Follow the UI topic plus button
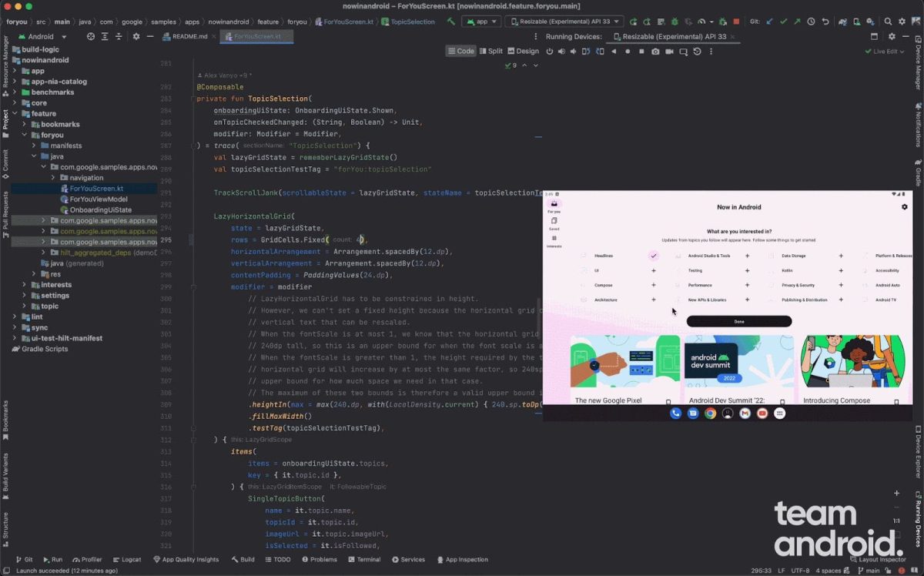Image resolution: width=924 pixels, height=576 pixels. (654, 270)
